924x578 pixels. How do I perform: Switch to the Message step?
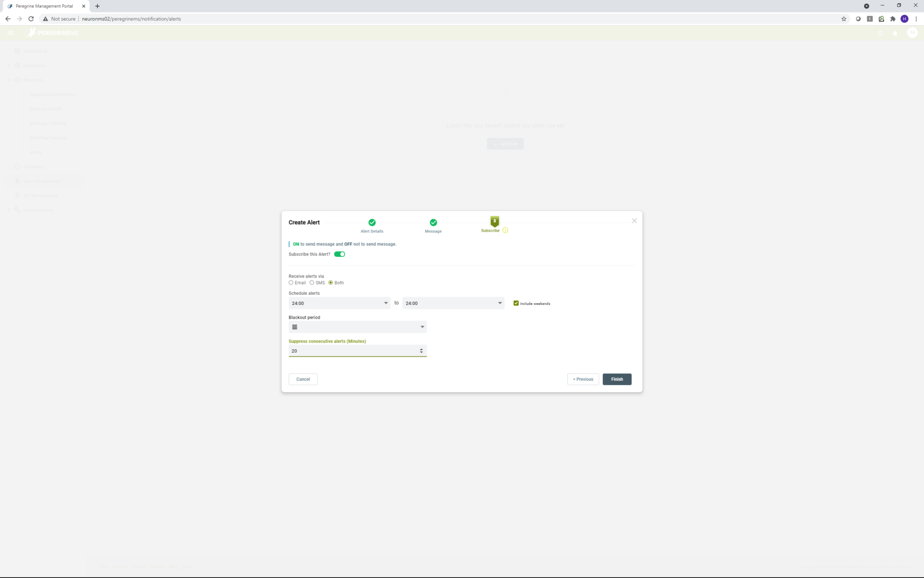click(433, 223)
